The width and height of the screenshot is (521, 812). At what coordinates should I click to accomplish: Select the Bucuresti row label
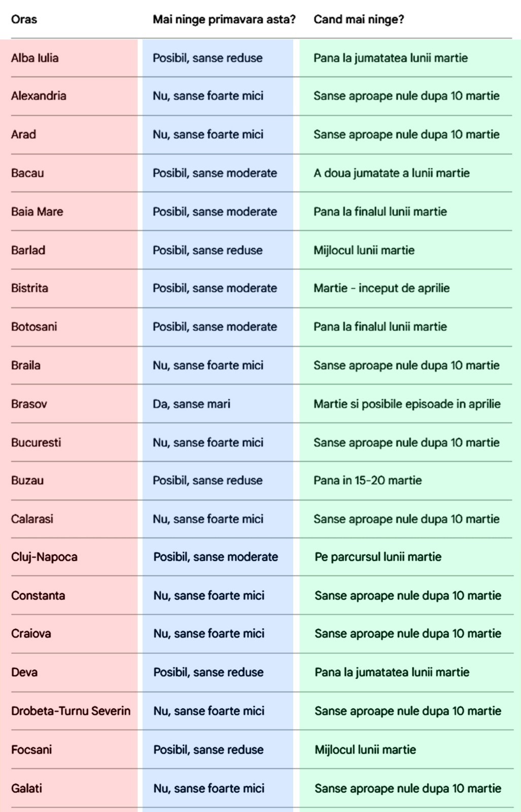coord(36,443)
